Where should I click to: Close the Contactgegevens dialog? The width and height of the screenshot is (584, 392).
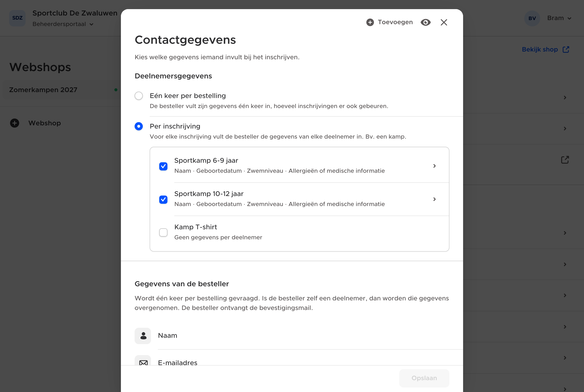444,22
